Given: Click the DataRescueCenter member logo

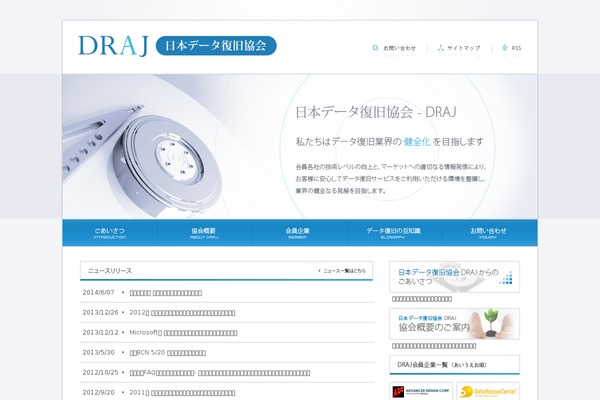Looking at the screenshot, I should 488,391.
